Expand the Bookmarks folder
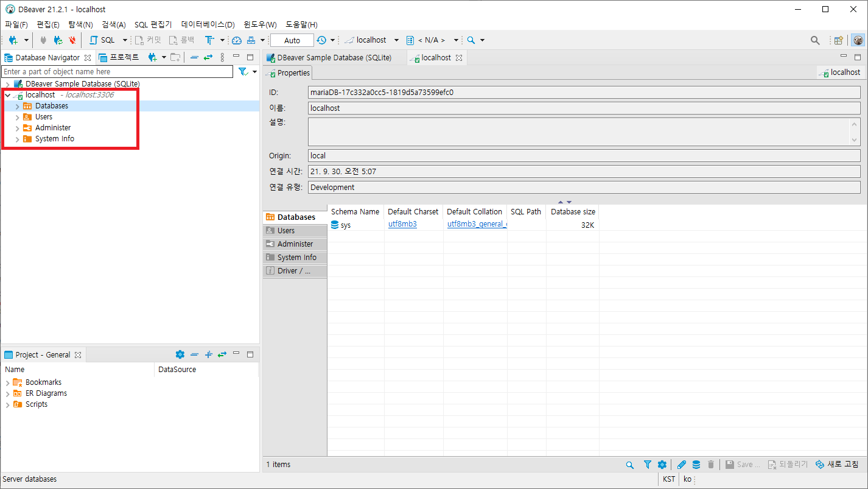868x489 pixels. click(x=7, y=382)
